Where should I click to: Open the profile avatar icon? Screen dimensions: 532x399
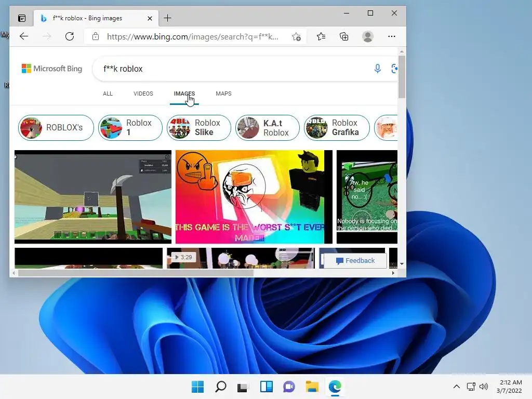point(368,36)
